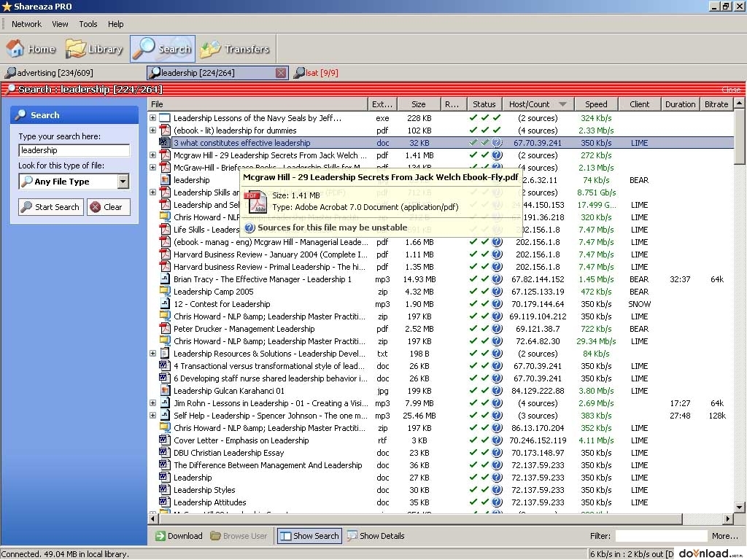The image size is (747, 560).
Task: Click the vertical scrollbar down arrow
Action: coord(739,507)
